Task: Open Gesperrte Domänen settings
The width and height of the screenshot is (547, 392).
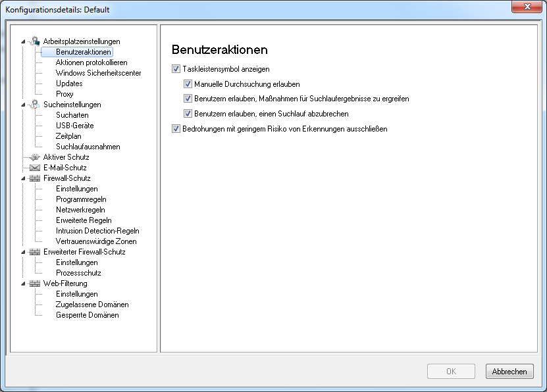Action: pos(87,315)
